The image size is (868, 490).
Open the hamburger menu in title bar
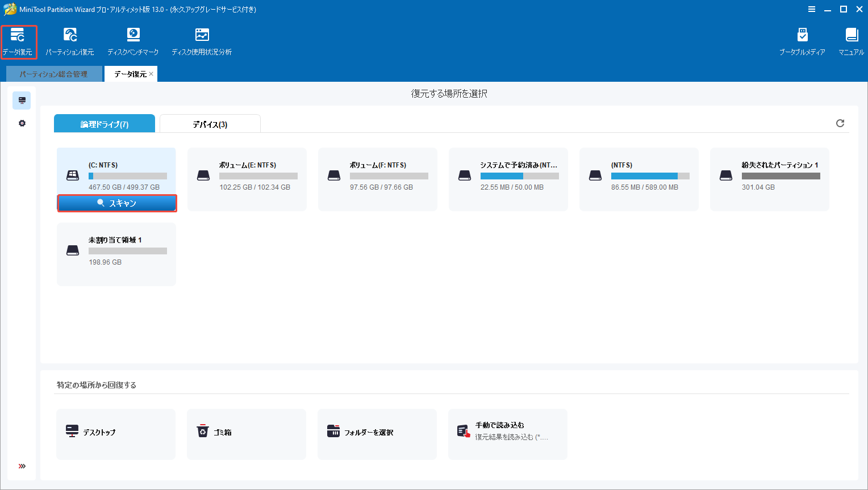pos(811,9)
